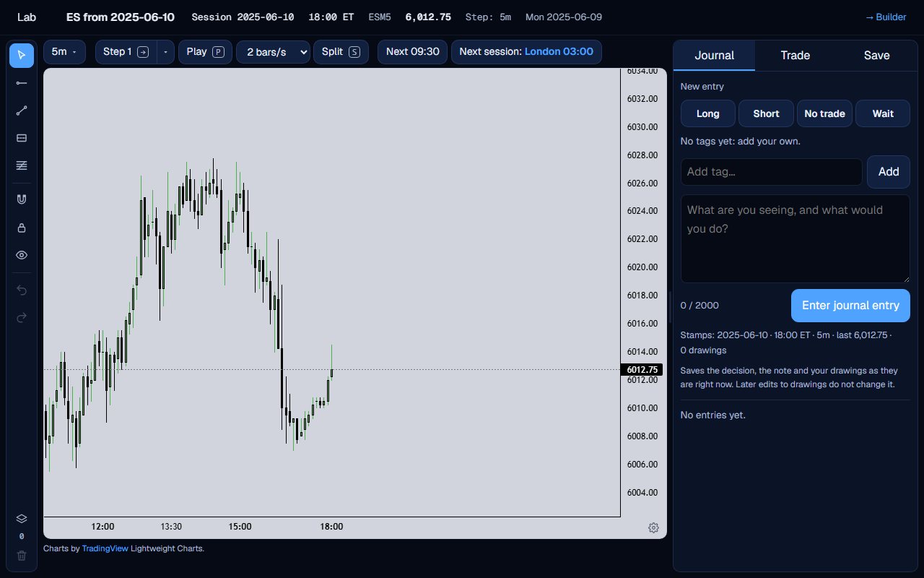
Task: Click Enter journal entry button
Action: [x=850, y=306]
